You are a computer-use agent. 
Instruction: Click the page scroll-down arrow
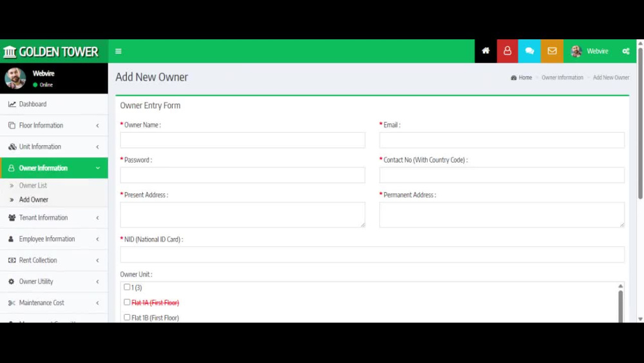[x=640, y=319]
